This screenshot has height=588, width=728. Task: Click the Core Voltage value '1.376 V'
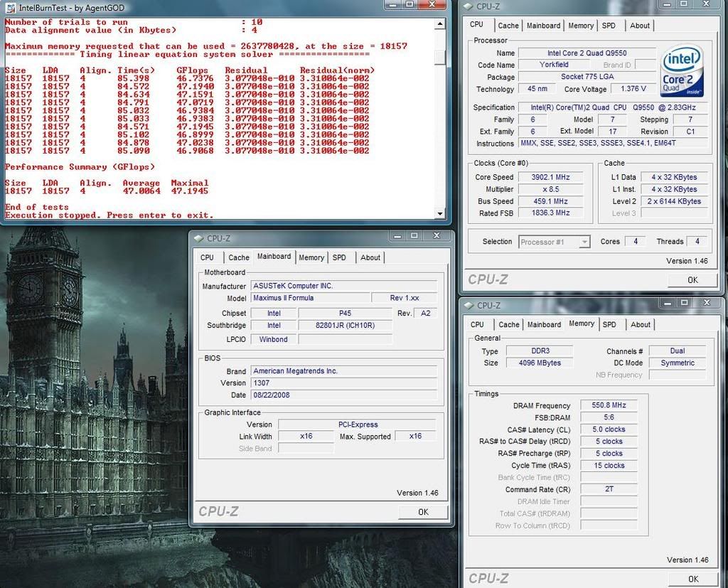point(633,89)
